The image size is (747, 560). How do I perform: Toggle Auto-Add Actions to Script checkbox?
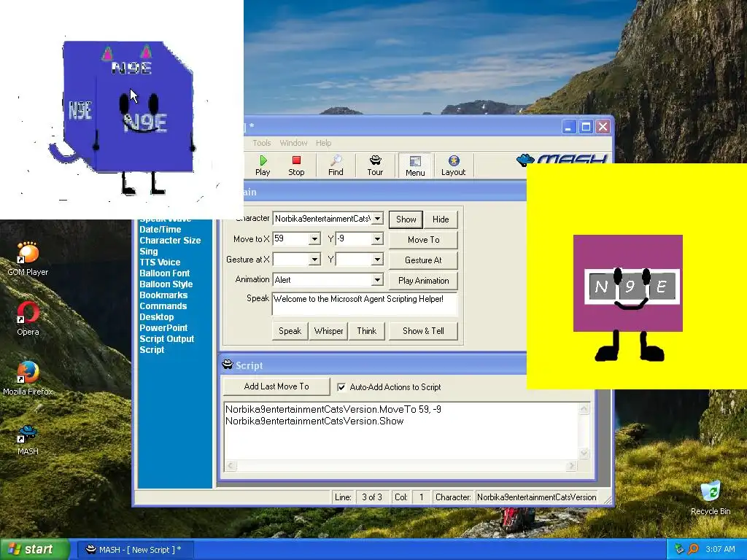(341, 387)
